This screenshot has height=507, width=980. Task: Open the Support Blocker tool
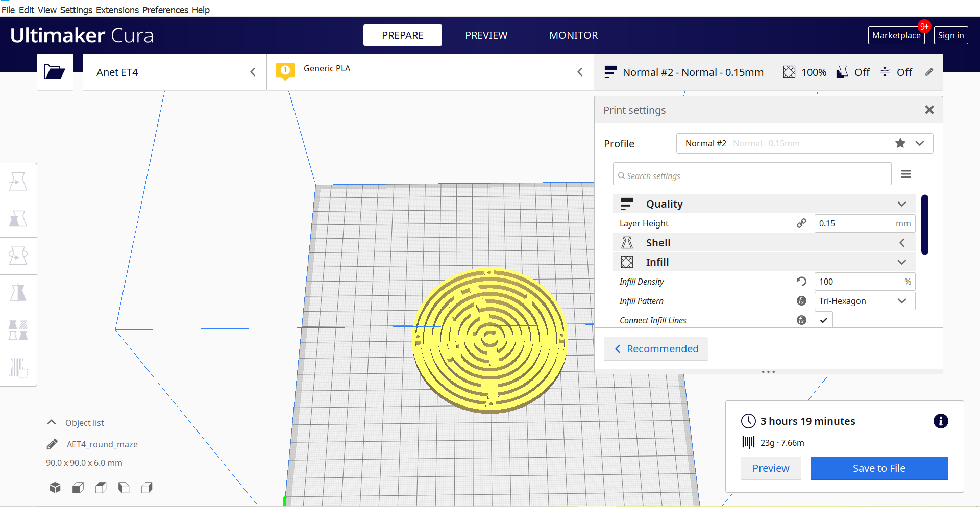(18, 367)
